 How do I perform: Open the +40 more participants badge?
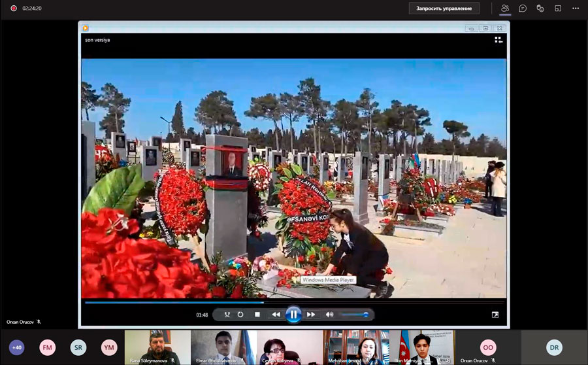(16, 347)
